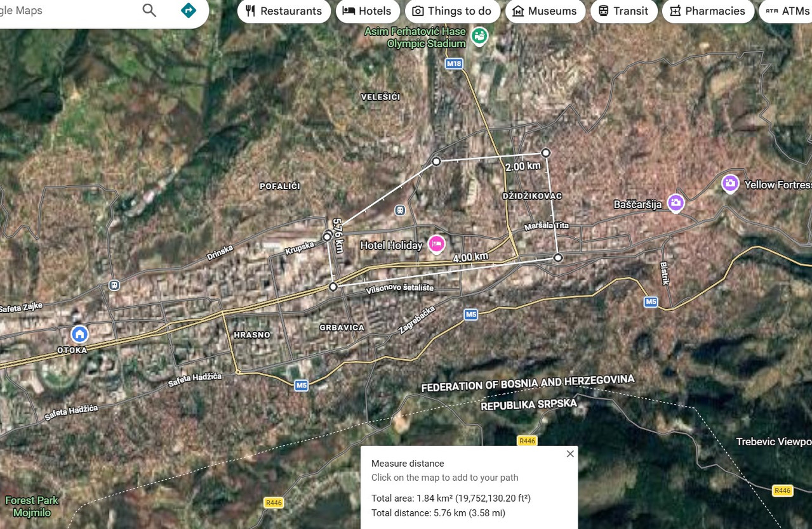Image resolution: width=812 pixels, height=529 pixels.
Task: Click the R446 shield above the measure panel
Action: click(528, 441)
